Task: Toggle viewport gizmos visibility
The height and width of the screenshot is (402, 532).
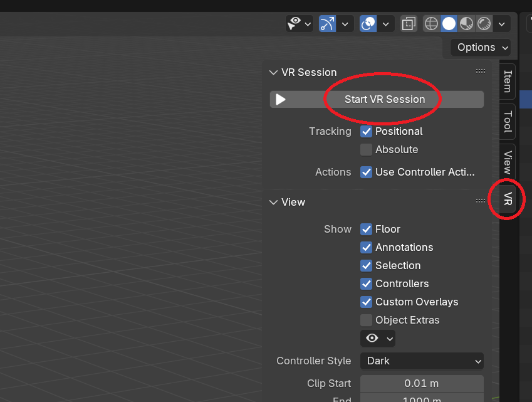Action: pos(326,23)
